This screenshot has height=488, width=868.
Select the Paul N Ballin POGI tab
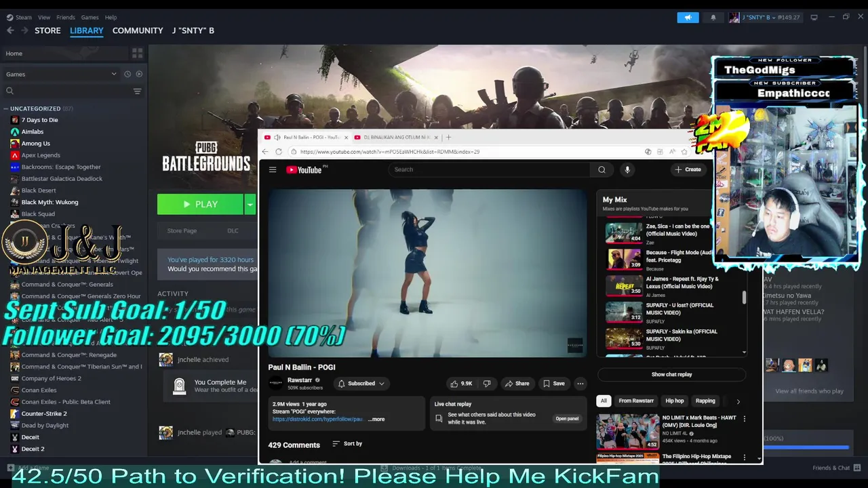(307, 137)
